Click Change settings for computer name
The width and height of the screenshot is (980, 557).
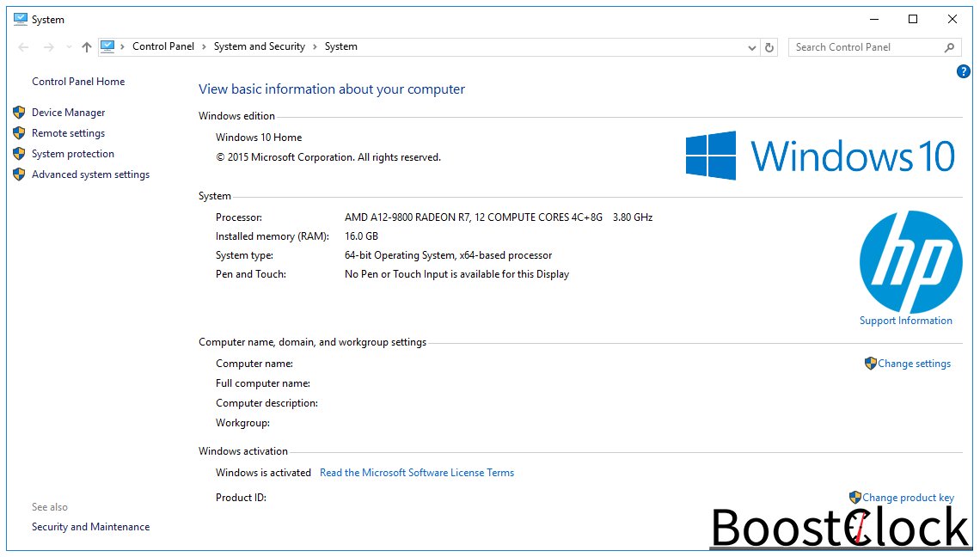coord(914,364)
